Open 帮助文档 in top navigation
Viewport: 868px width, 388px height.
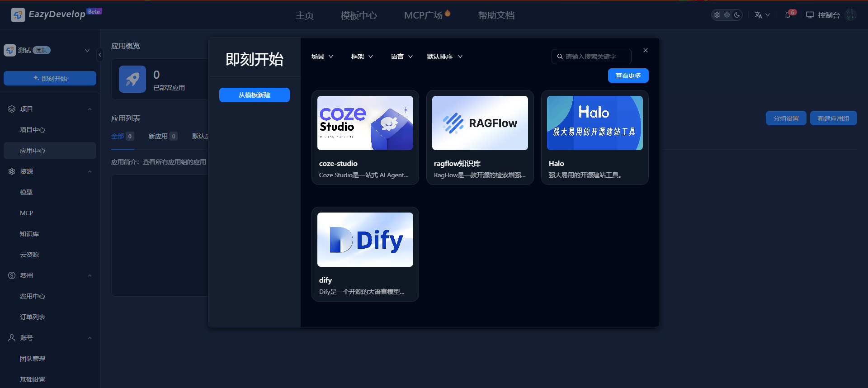(496, 15)
